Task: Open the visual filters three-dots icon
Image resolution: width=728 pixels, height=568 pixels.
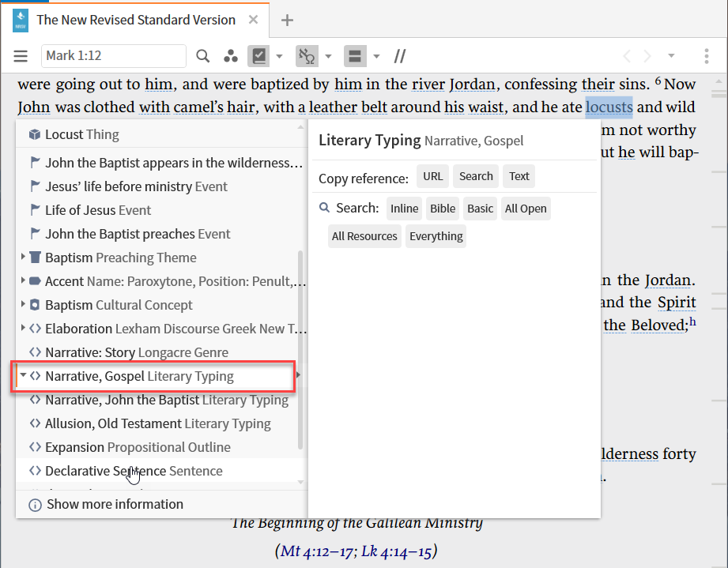Action: [x=231, y=56]
